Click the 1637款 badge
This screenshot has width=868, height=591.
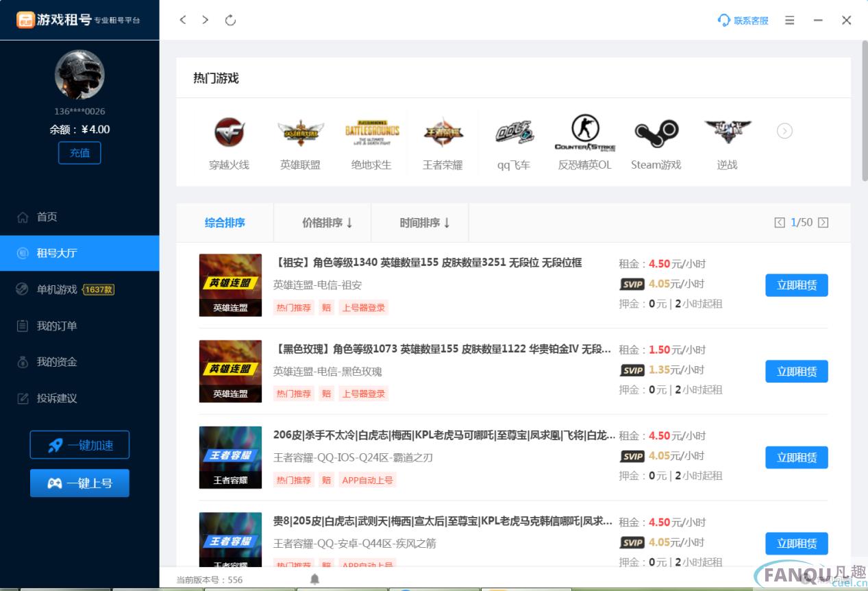[x=99, y=289]
